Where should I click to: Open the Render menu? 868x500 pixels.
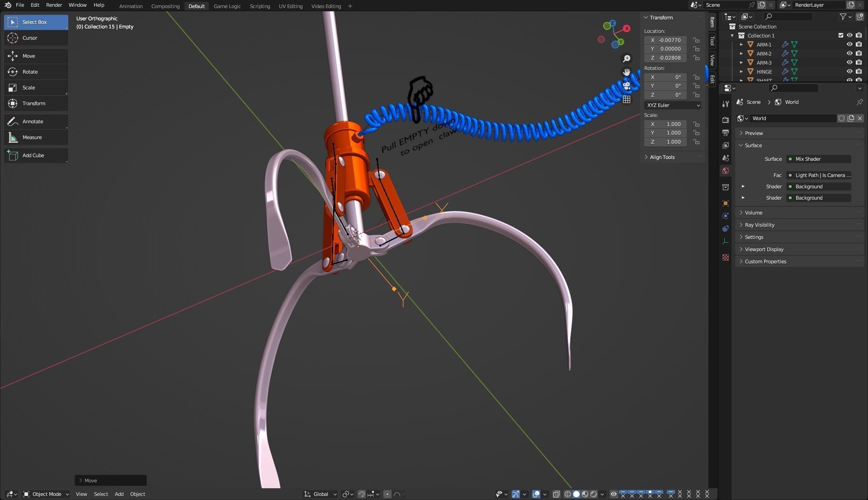[54, 5]
